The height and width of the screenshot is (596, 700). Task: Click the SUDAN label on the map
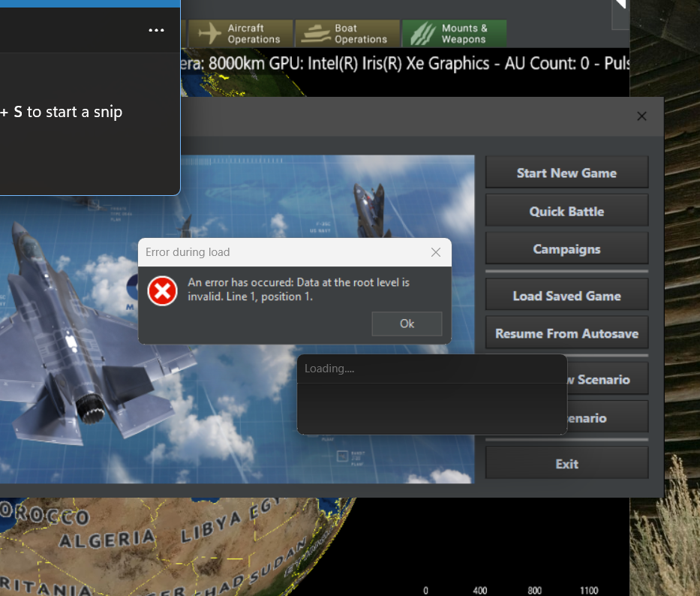click(x=278, y=561)
